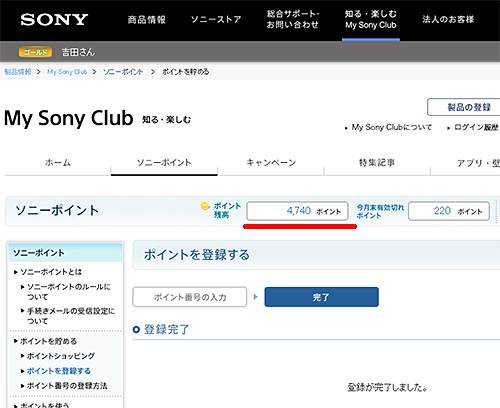Click the ソニーポイント panel title
This screenshot has width=500, height=408.
[57, 210]
